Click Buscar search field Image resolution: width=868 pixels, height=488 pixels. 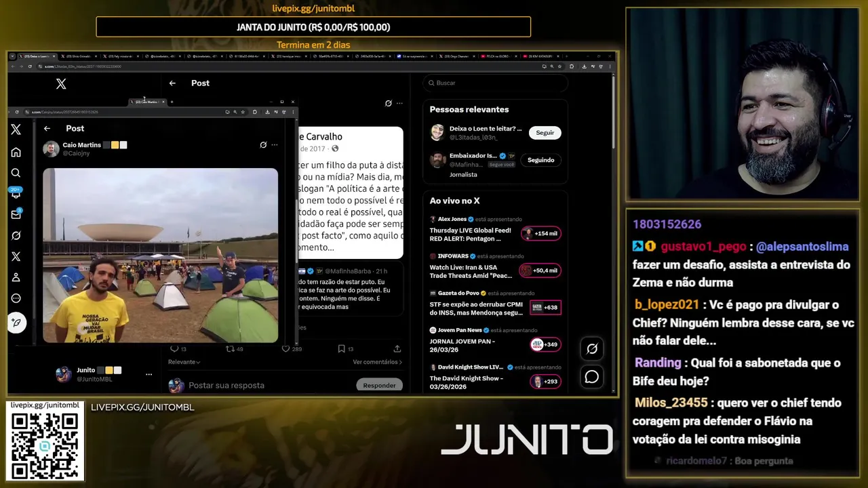(495, 83)
